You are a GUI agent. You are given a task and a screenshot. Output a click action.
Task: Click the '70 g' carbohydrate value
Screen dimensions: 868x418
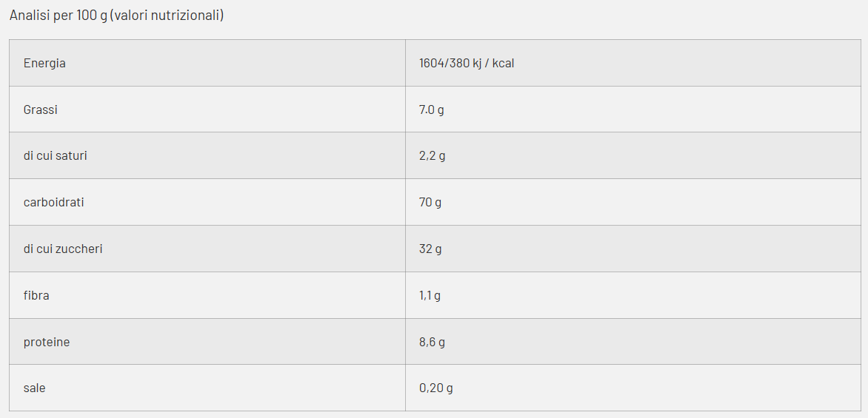(x=430, y=203)
